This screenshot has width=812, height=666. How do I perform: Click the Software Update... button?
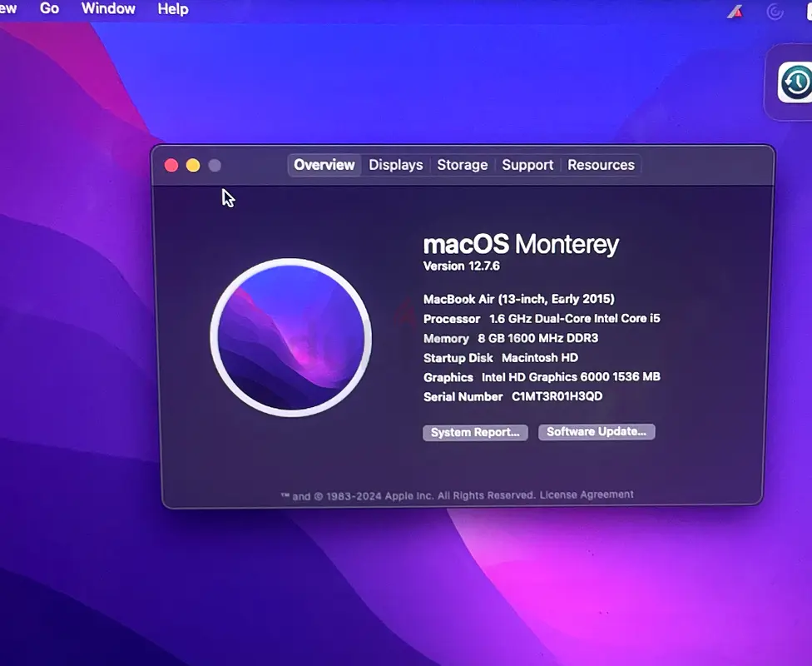[597, 432]
